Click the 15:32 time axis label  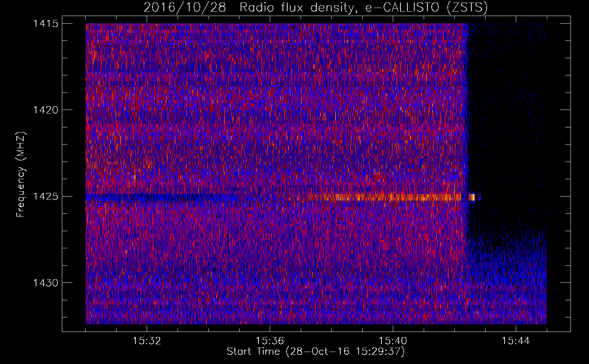click(147, 341)
